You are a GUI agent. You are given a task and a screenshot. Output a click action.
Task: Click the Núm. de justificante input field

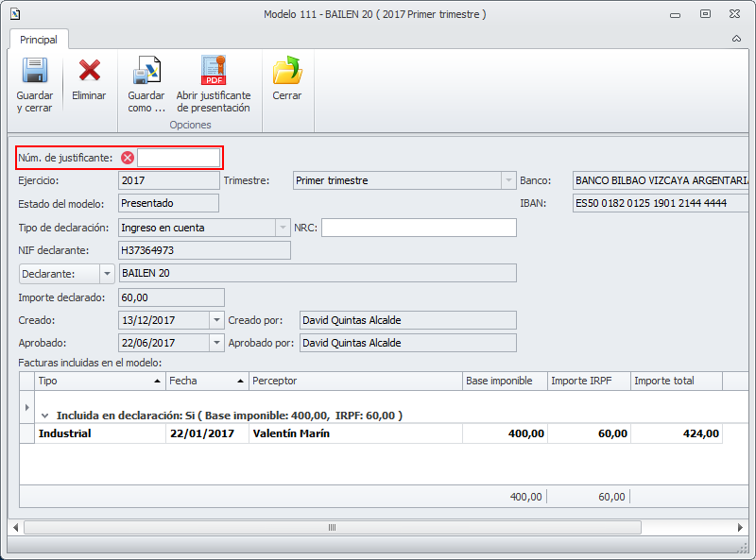coord(179,158)
